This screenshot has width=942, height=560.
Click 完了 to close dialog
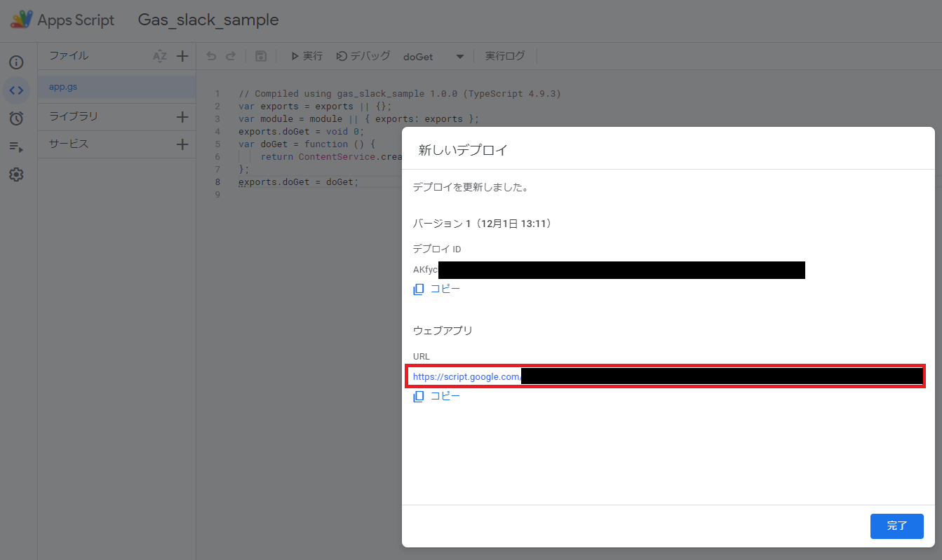pos(896,526)
